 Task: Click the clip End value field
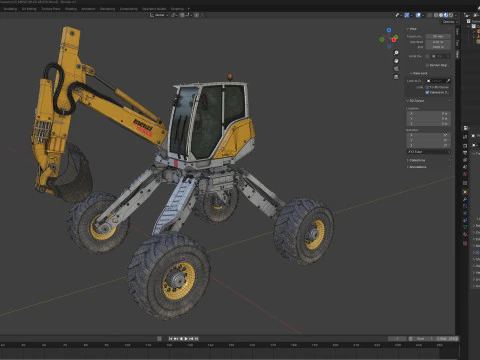point(438,47)
